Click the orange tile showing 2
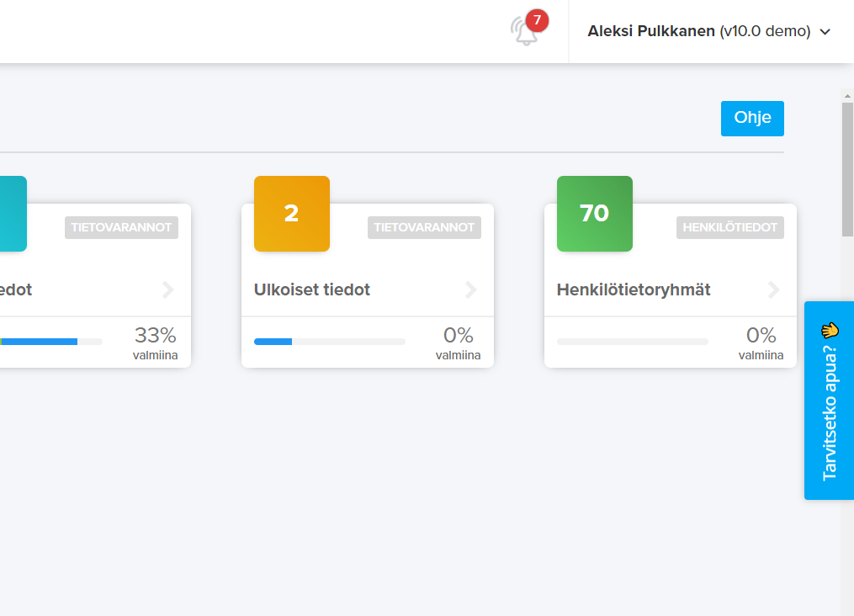Image resolution: width=854 pixels, height=616 pixels. [291, 214]
